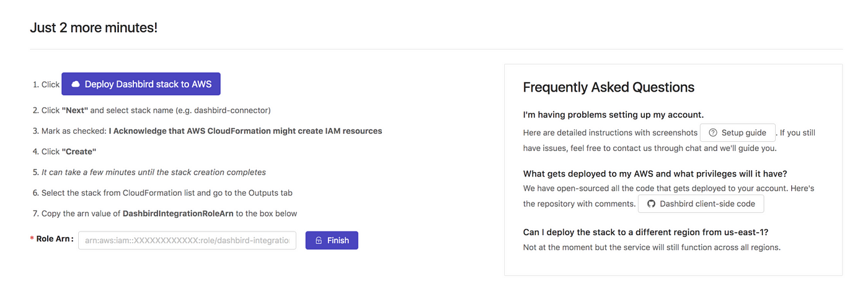Click the question about deploying to a different region

pyautogui.click(x=646, y=232)
